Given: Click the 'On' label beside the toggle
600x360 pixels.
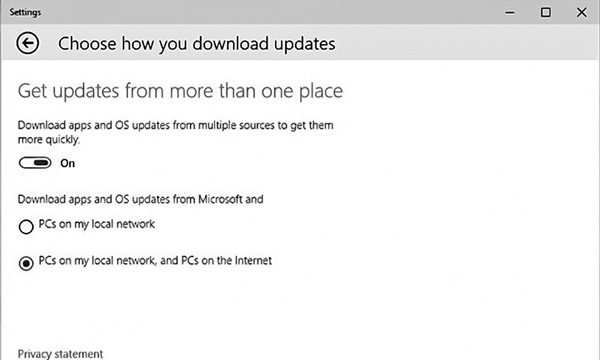Looking at the screenshot, I should pos(67,163).
